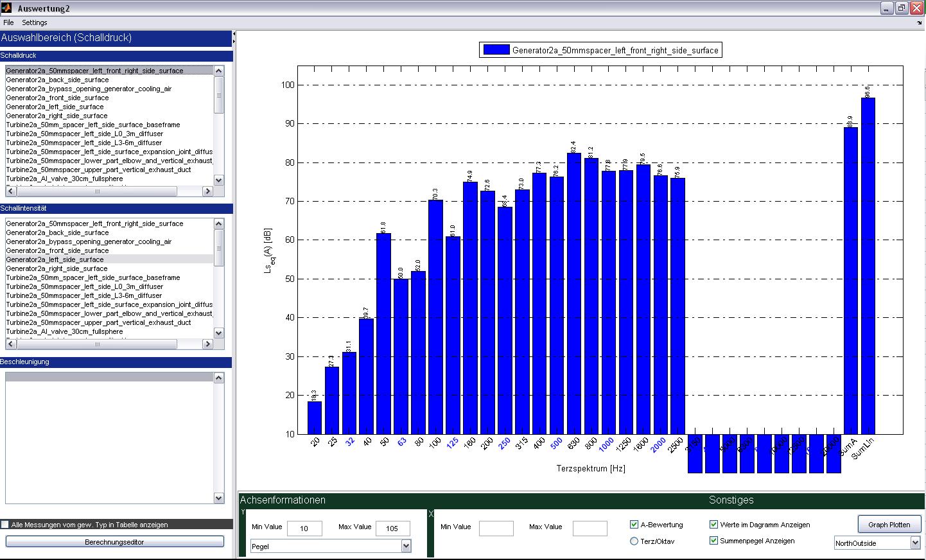
Task: Open the Berechnungseditor
Action: (114, 542)
